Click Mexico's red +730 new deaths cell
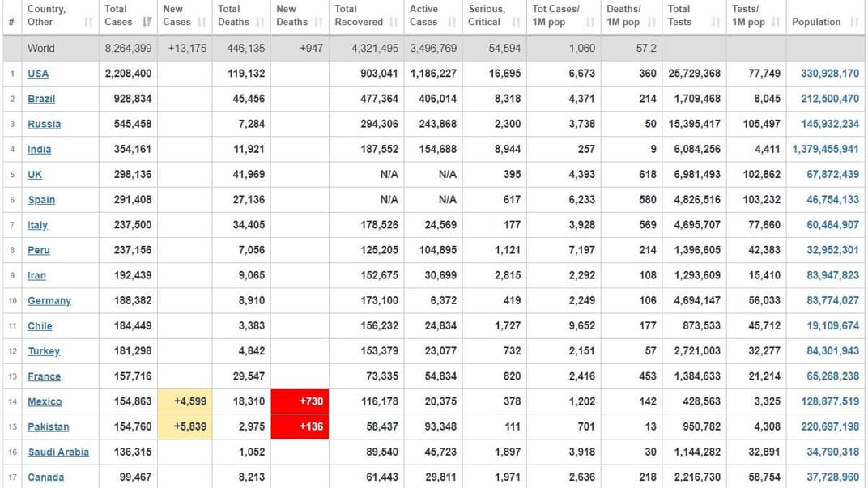 [300, 401]
